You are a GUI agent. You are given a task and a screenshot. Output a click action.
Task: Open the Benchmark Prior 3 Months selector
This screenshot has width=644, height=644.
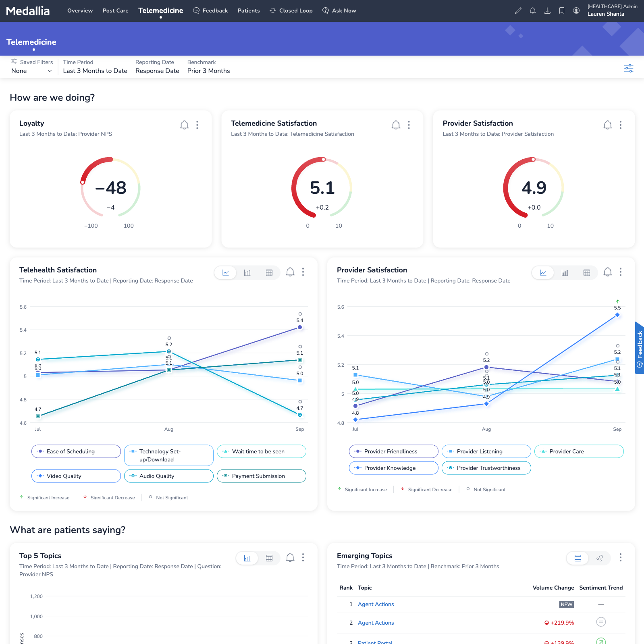[x=208, y=71]
